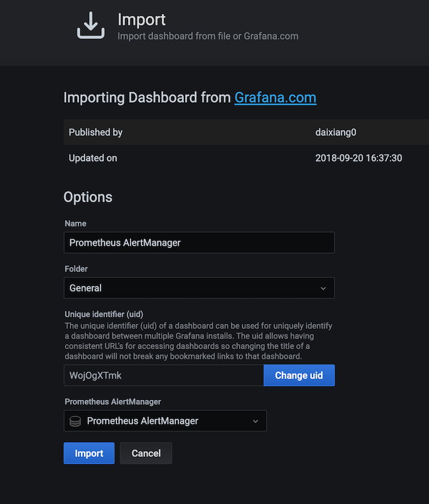Click the 2018-09-20 16:37:30 timestamp
429x504 pixels.
pyautogui.click(x=359, y=158)
